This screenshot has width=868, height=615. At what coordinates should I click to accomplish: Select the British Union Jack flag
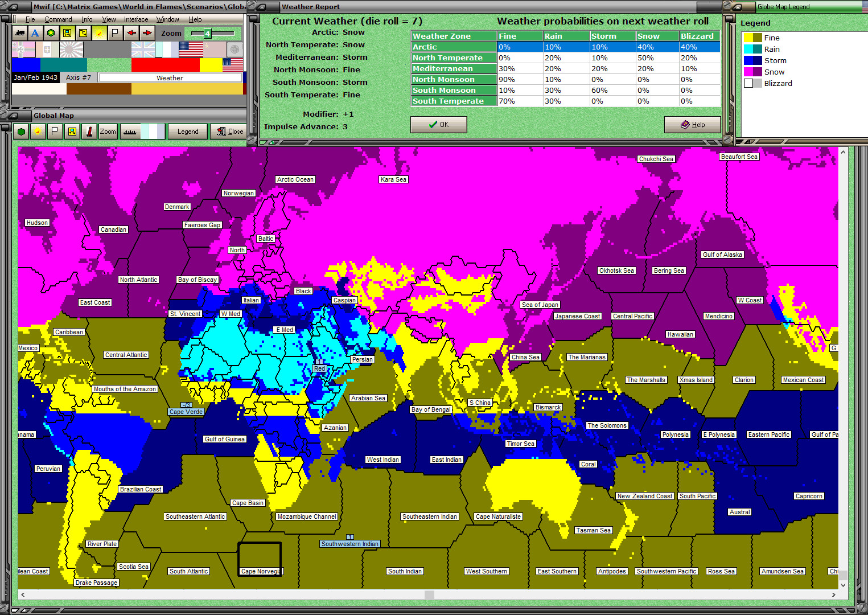[143, 50]
